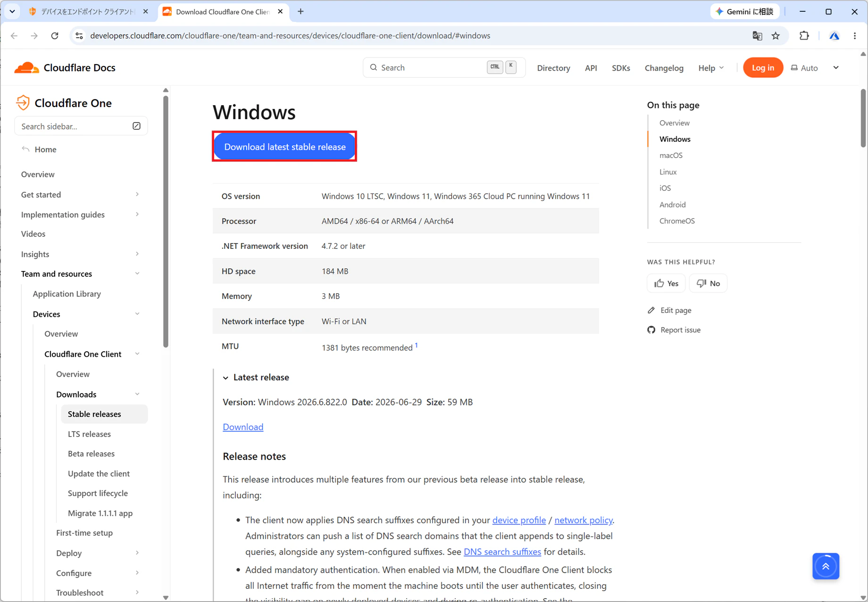The width and height of the screenshot is (868, 602).
Task: Bookmark this page with the star icon
Action: tap(776, 36)
